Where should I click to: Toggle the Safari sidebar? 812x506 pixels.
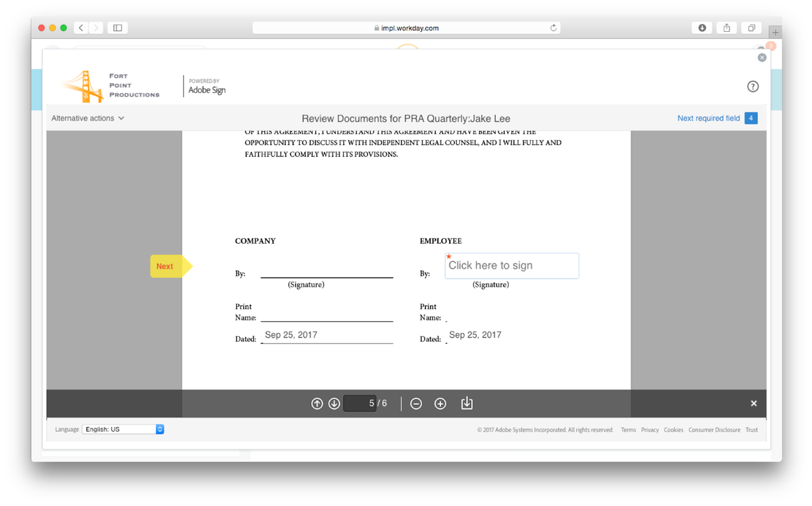point(117,28)
